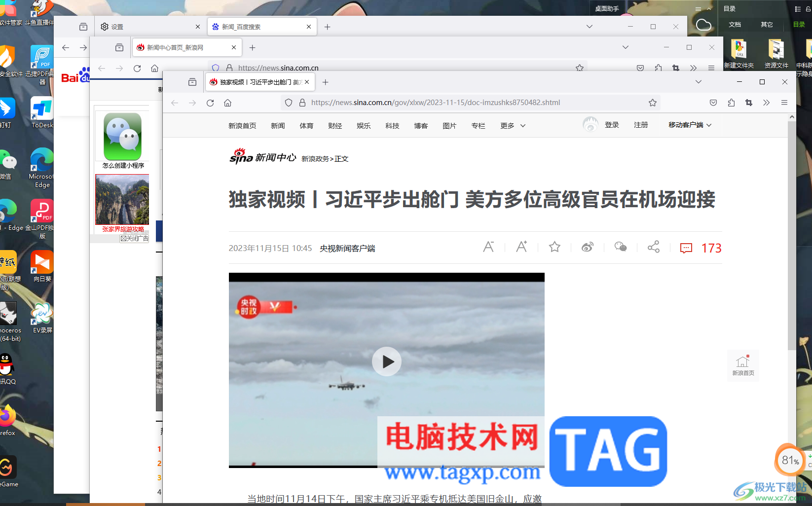Screen dimensions: 812x506
Task: Open the comments bubble icon
Action: coord(686,248)
